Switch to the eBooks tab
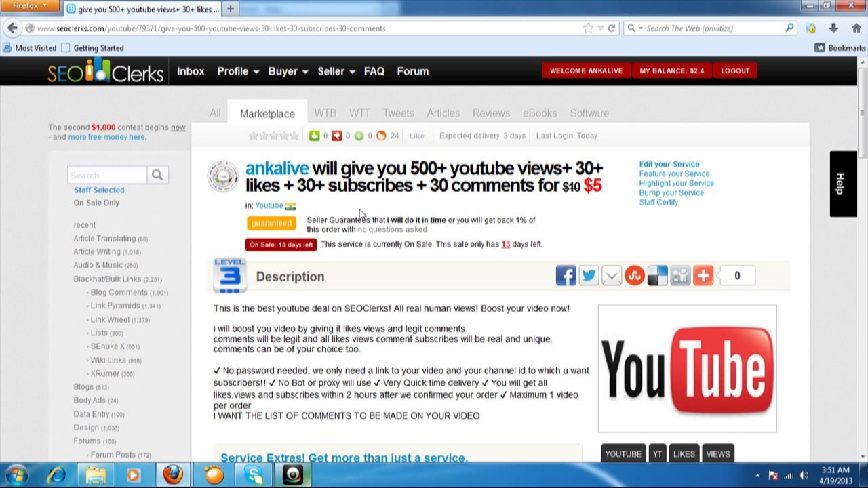The height and width of the screenshot is (488, 868). [x=540, y=113]
